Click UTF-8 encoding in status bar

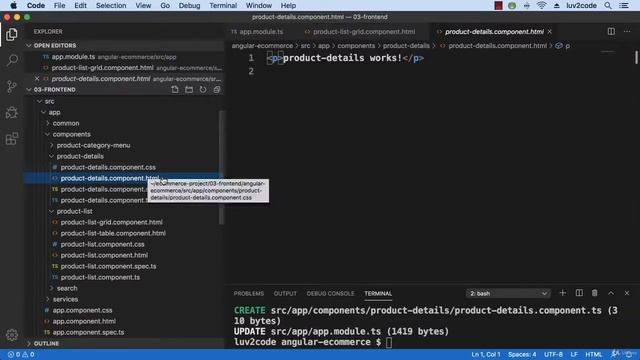(x=553, y=354)
